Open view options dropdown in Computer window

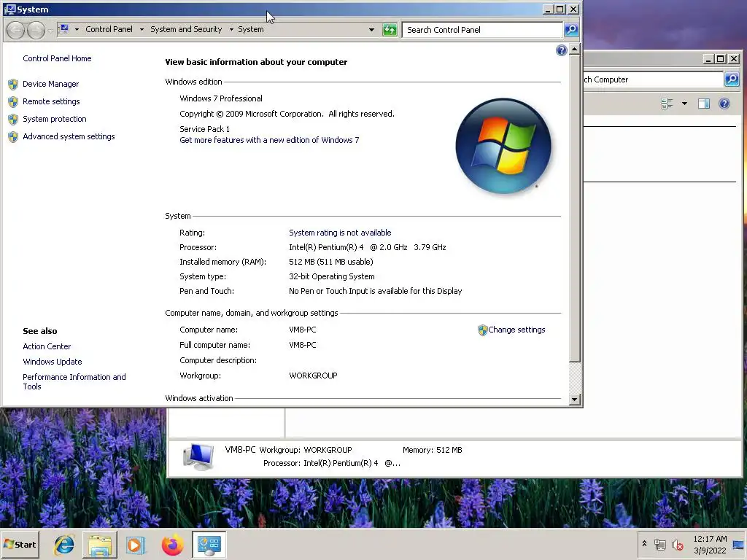click(x=684, y=104)
